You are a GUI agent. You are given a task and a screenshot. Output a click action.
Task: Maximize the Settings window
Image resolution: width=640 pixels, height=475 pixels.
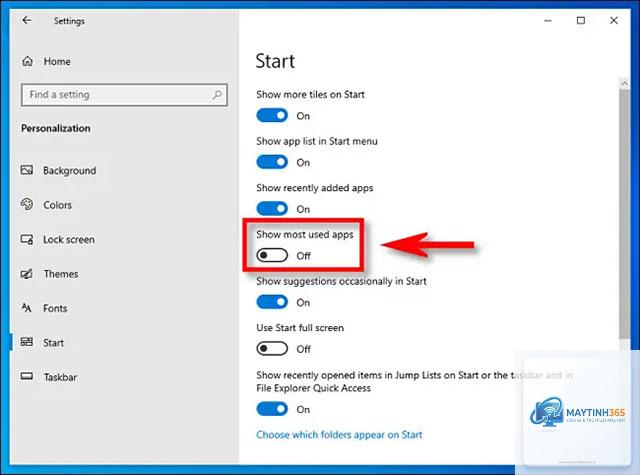tap(581, 20)
